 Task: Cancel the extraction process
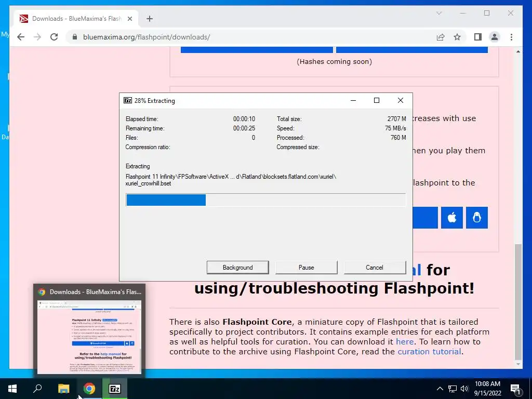click(375, 268)
